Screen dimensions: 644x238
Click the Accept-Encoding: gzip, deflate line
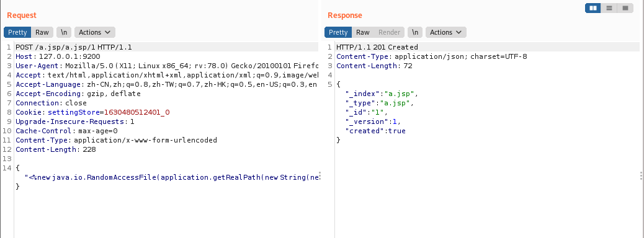click(78, 94)
